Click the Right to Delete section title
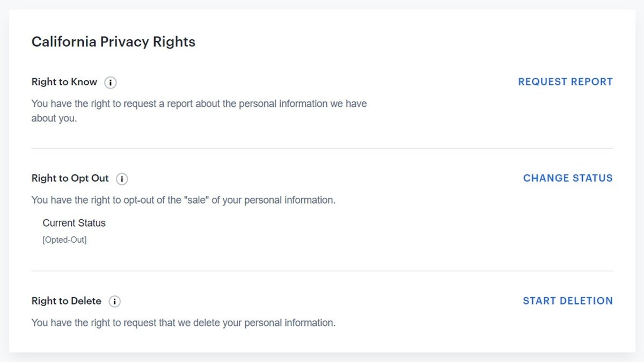 pos(67,301)
